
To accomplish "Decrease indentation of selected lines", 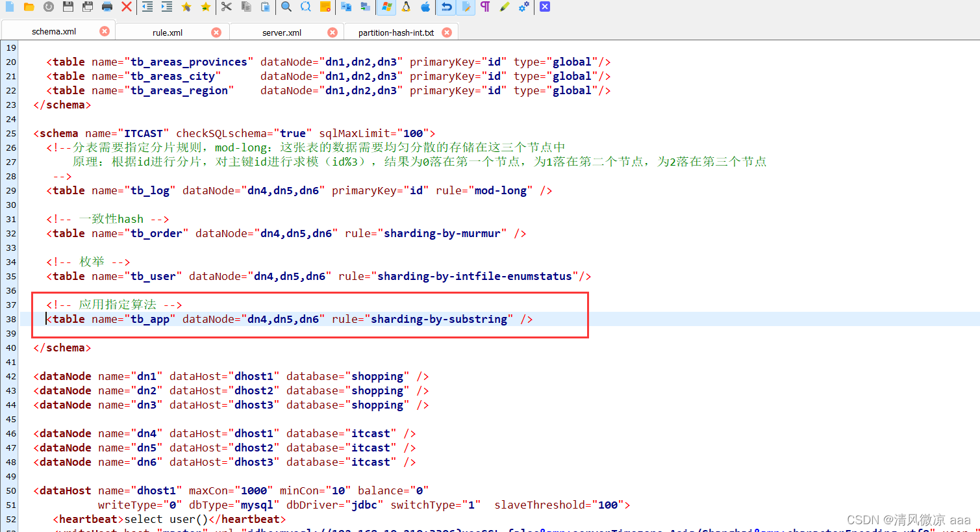I will (147, 6).
